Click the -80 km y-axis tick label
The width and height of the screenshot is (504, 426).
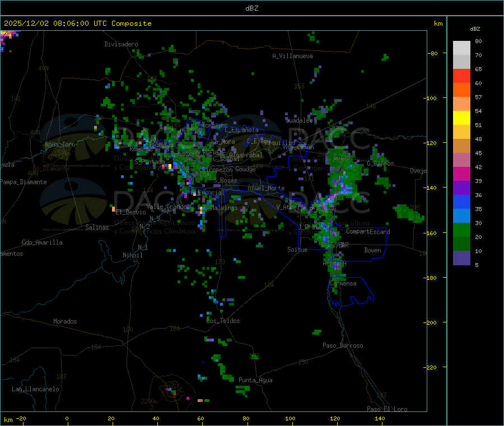432,53
